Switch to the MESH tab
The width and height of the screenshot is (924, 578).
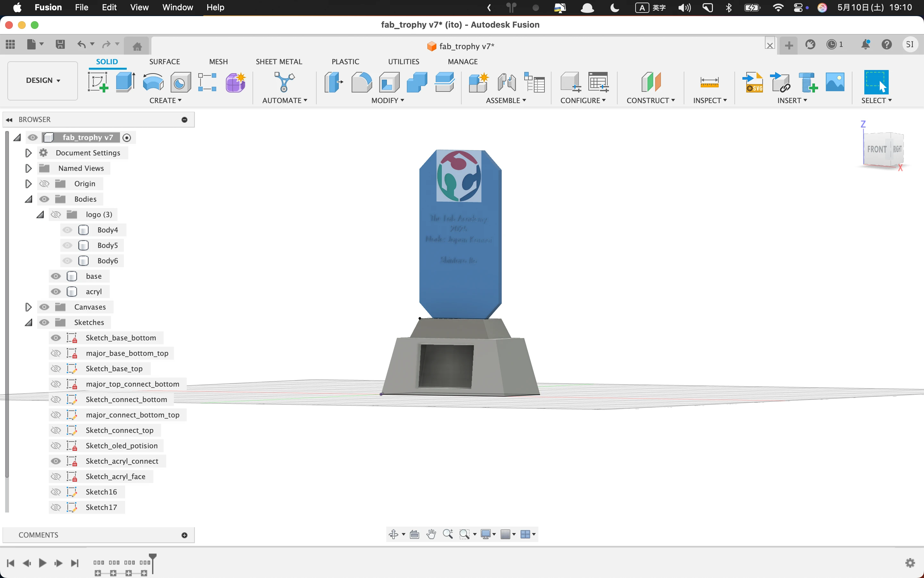click(x=218, y=62)
